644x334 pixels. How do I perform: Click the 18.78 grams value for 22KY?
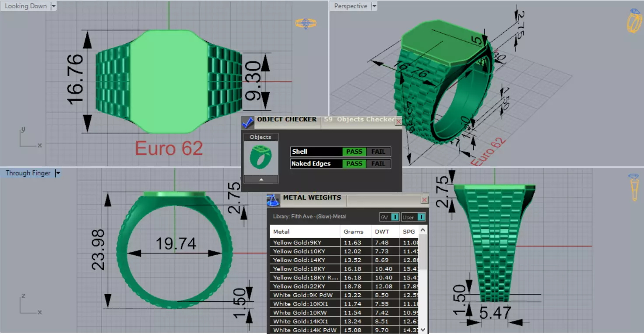point(352,286)
